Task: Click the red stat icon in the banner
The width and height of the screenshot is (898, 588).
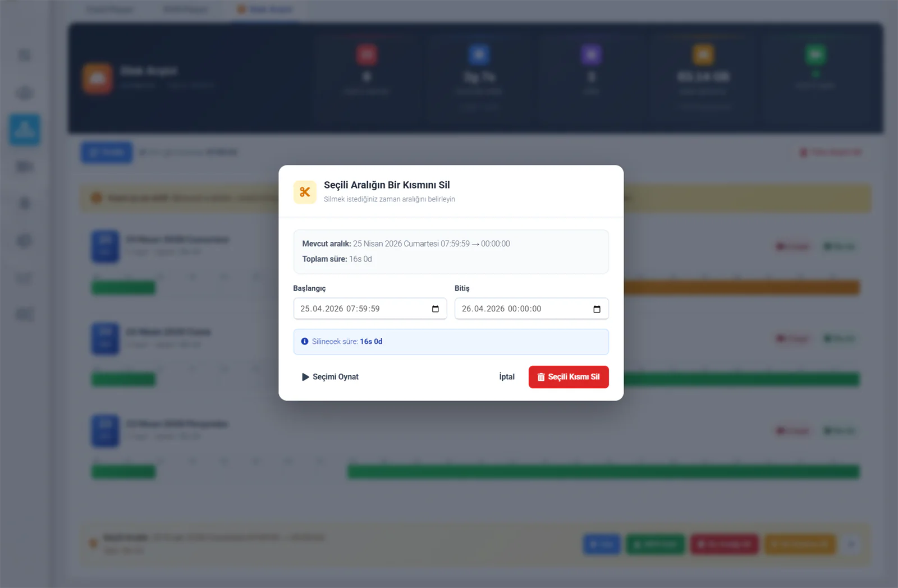Action: click(366, 54)
